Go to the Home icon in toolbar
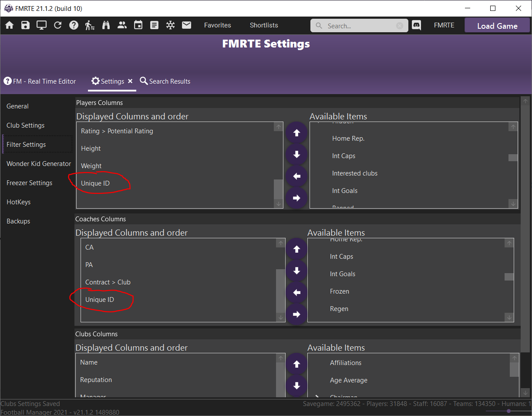 click(9, 25)
